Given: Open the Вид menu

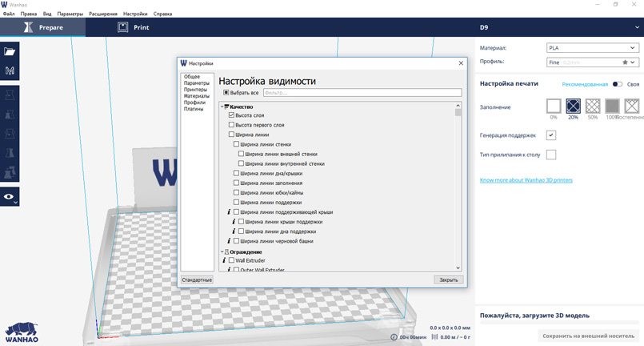Looking at the screenshot, I should point(47,14).
